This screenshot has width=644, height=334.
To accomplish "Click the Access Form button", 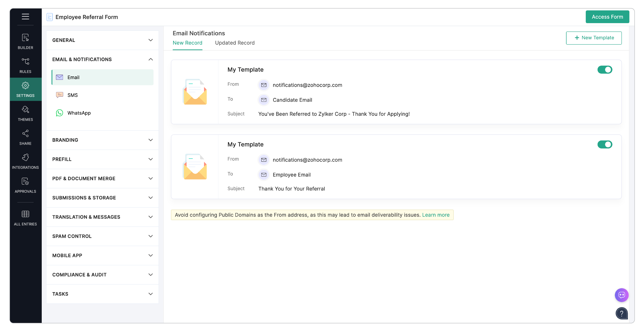I will 607,17.
